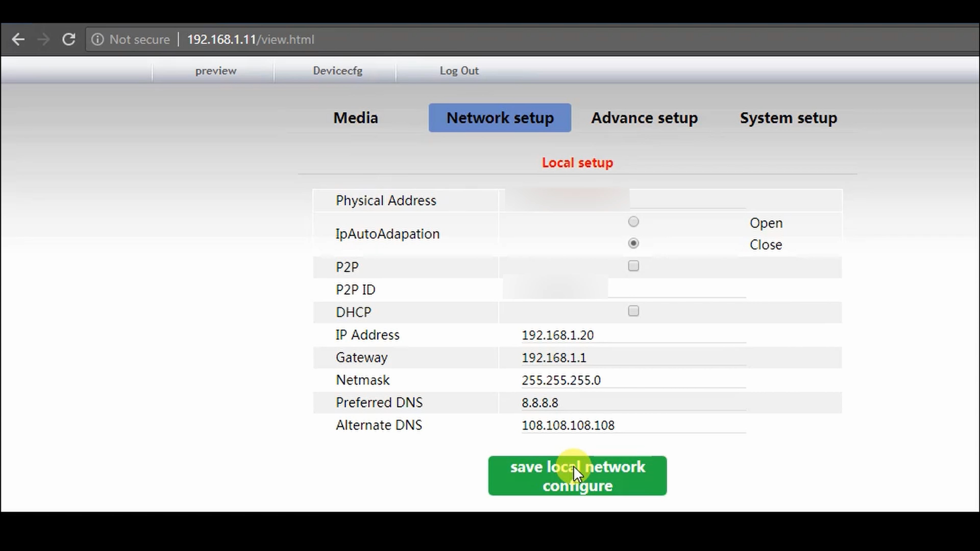Go to preview in top menu

216,71
